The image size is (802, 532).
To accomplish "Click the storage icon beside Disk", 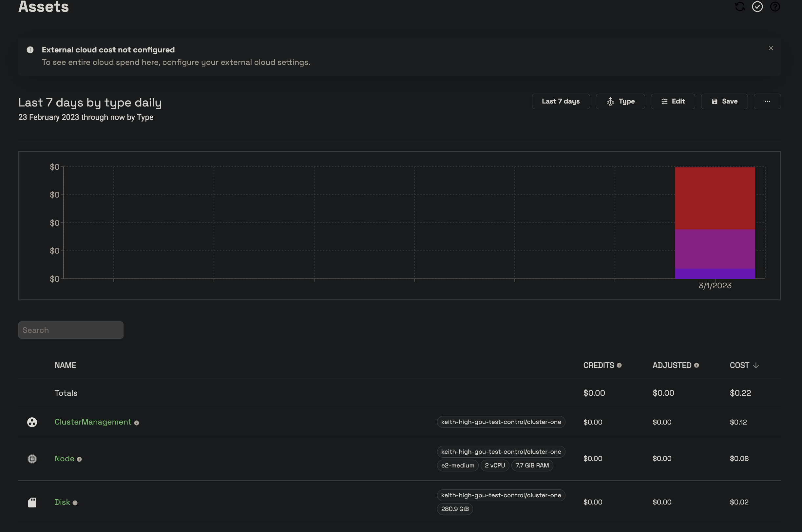I will pyautogui.click(x=32, y=503).
